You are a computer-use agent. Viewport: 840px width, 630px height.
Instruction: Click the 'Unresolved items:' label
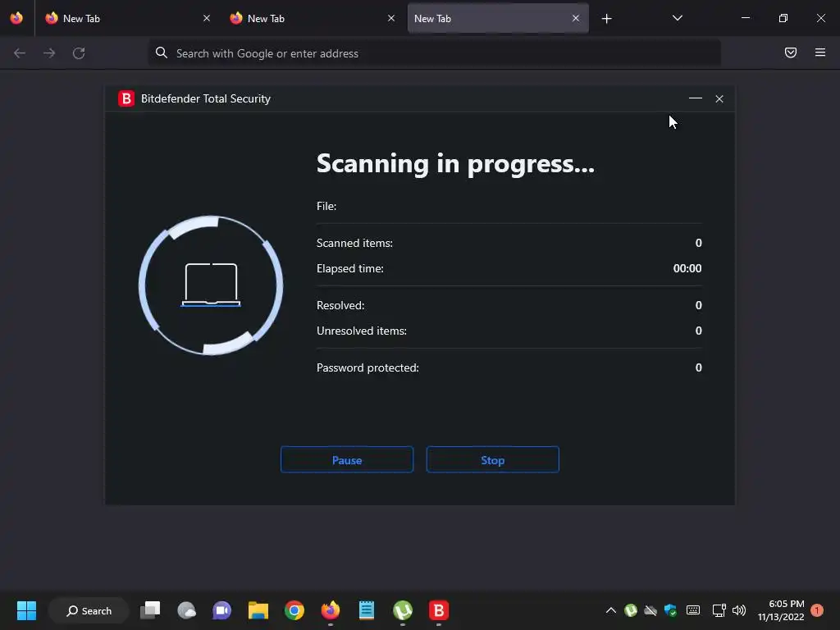[362, 331]
